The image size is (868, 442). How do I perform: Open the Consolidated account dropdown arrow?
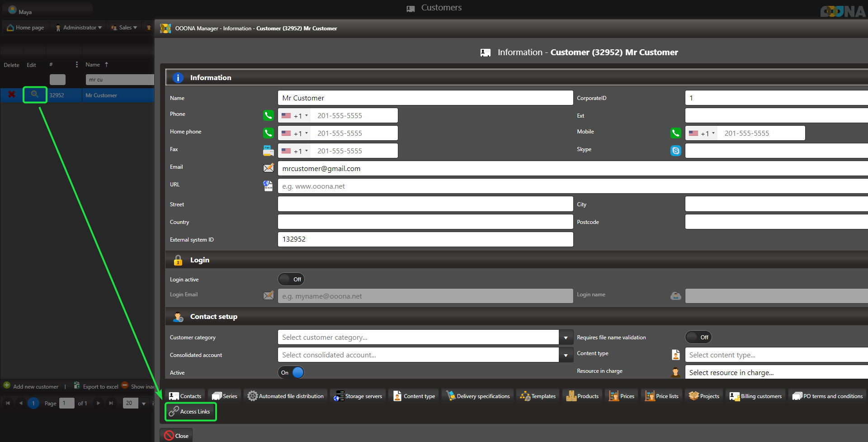[566, 355]
